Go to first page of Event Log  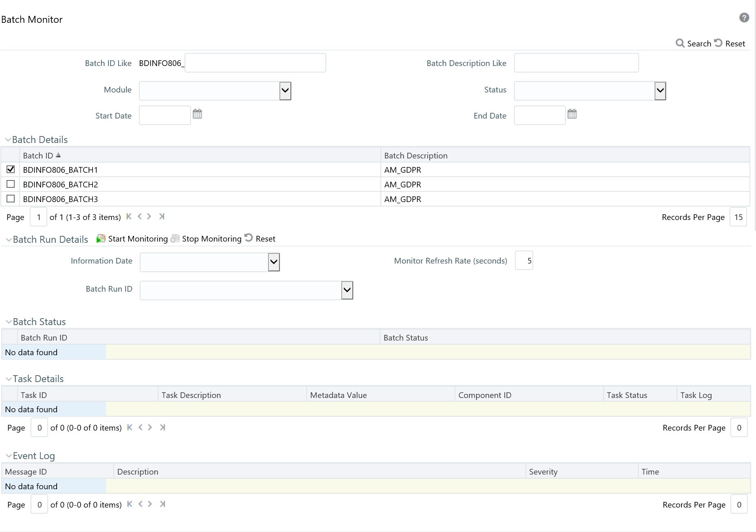pyautogui.click(x=130, y=504)
